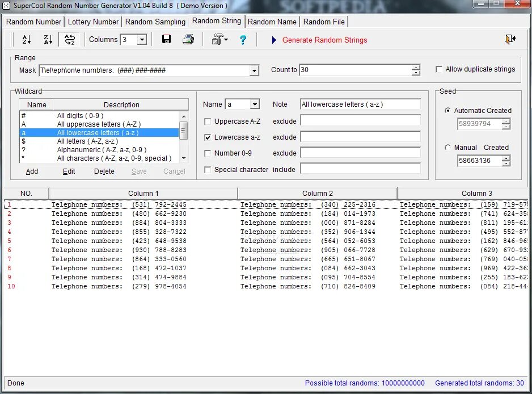
Task: Click the Count to input field
Action: pos(356,70)
